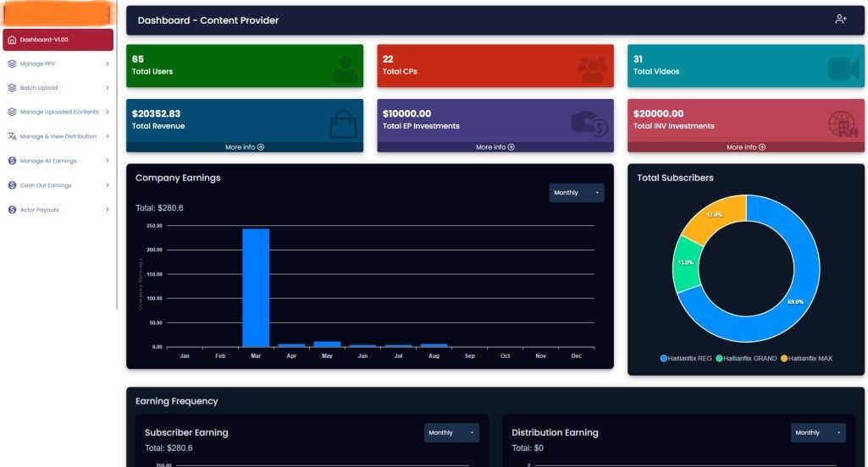Open Batch Upload menu item
Viewport: 868px width, 467px height.
point(39,88)
